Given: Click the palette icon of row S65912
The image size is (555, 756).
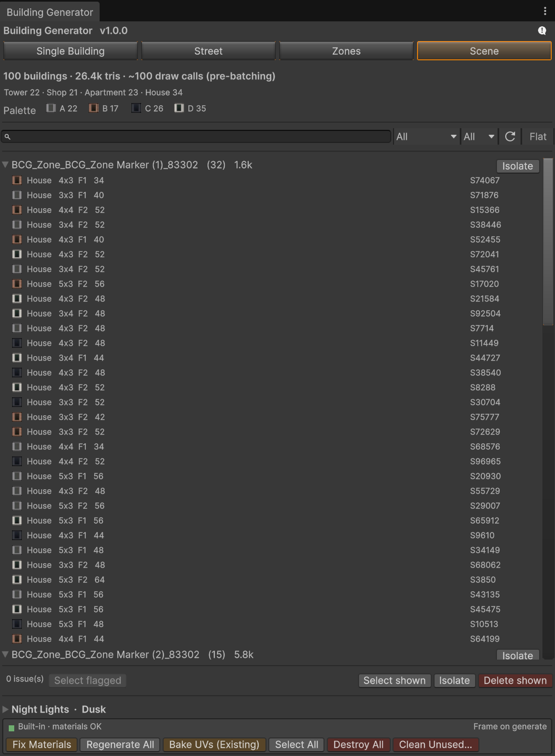Looking at the screenshot, I should (17, 520).
